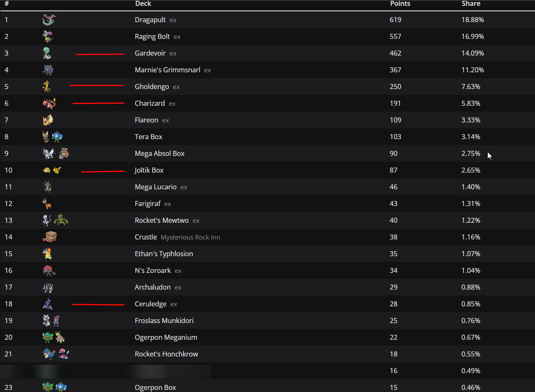Click the 191 points for Charizard

(x=395, y=103)
